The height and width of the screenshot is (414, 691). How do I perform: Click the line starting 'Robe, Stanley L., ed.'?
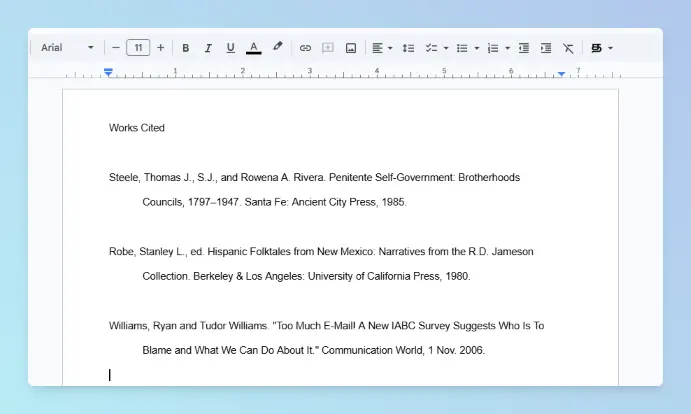(x=321, y=251)
